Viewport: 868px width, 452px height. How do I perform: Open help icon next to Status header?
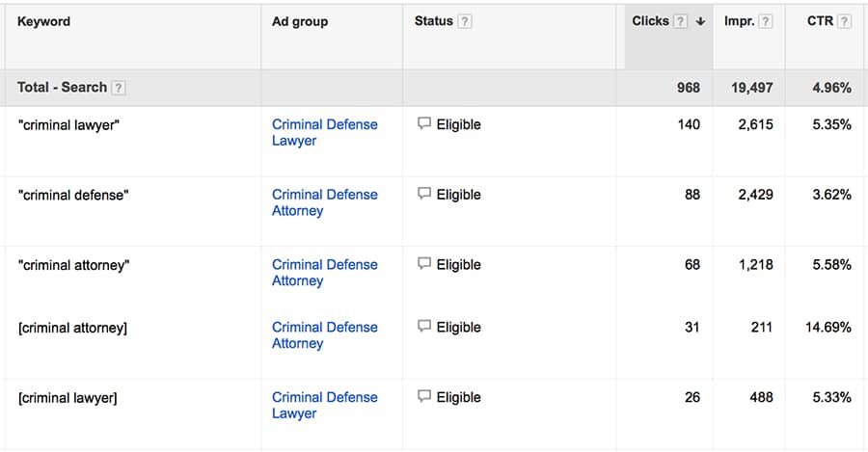(465, 21)
